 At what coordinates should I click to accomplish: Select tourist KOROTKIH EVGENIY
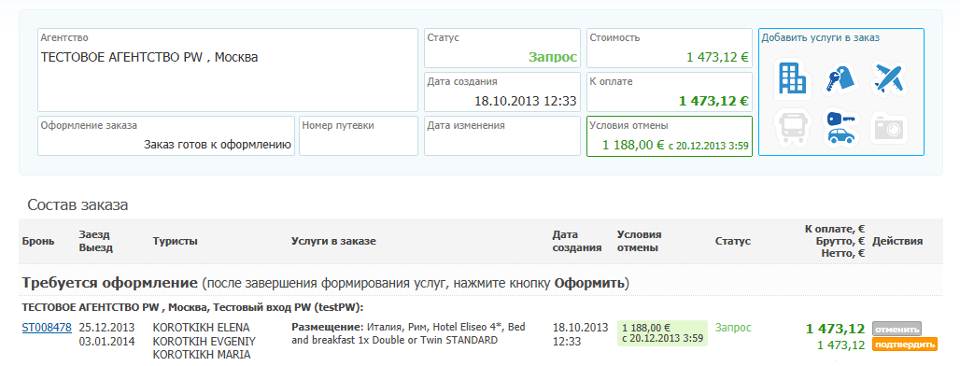point(204,341)
